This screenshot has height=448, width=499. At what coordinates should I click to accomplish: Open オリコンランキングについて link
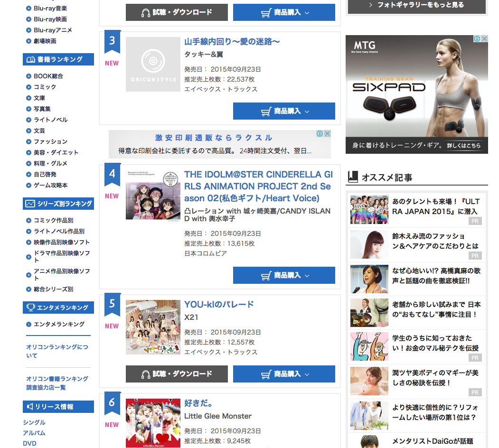[x=57, y=351]
